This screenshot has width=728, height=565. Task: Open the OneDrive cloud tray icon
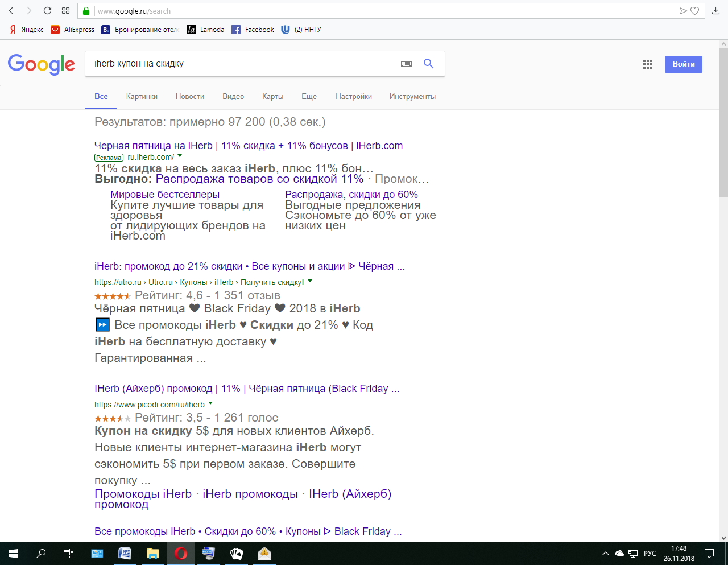coord(619,553)
